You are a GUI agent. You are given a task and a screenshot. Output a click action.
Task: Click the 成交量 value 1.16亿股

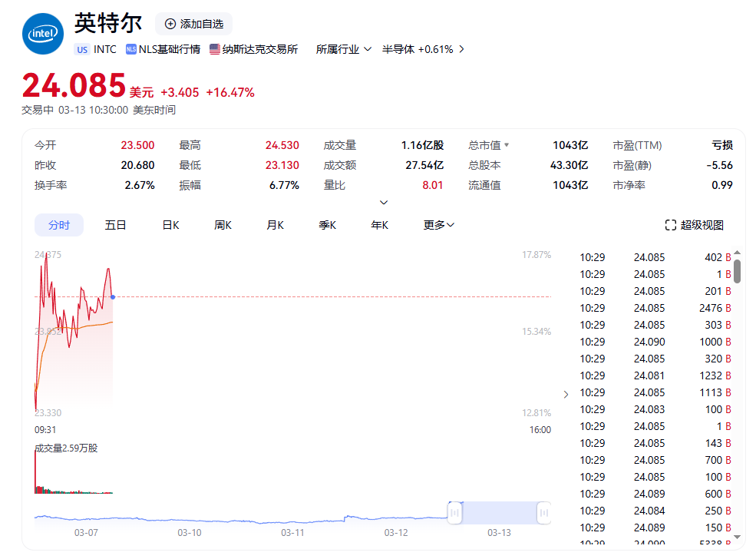click(422, 145)
